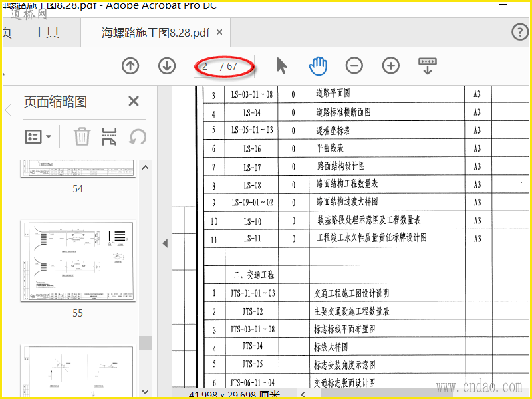This screenshot has width=532, height=399.
Task: Click the 路面结构设计图 entry
Action: coord(341,166)
